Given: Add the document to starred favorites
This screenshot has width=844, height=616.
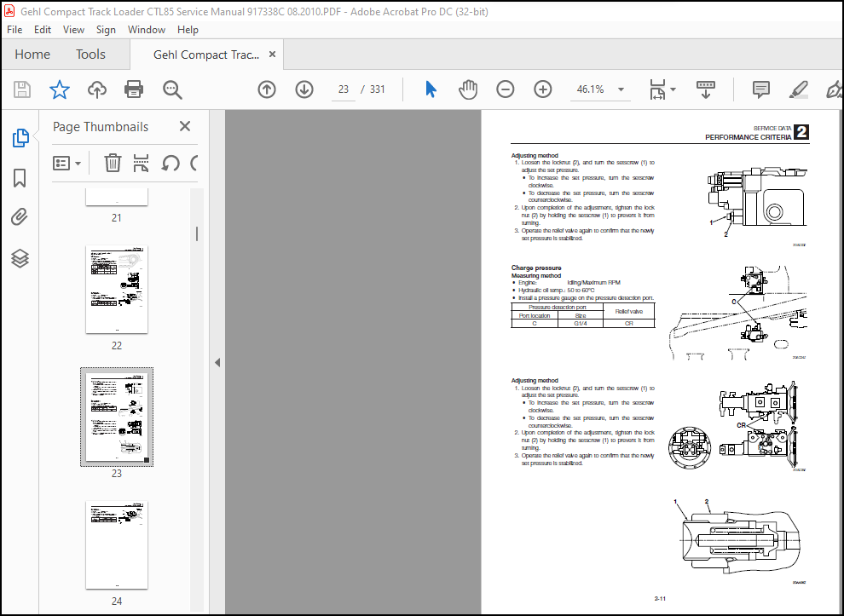Looking at the screenshot, I should [x=59, y=89].
